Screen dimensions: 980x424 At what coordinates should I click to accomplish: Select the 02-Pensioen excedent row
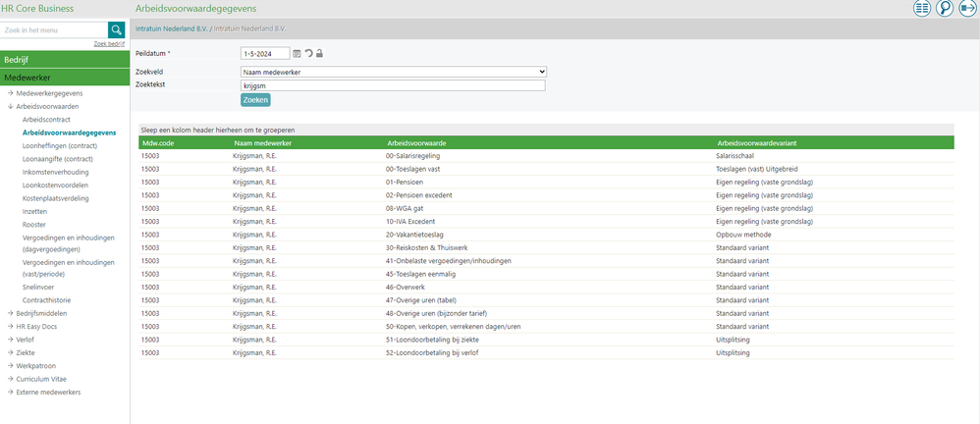point(546,195)
